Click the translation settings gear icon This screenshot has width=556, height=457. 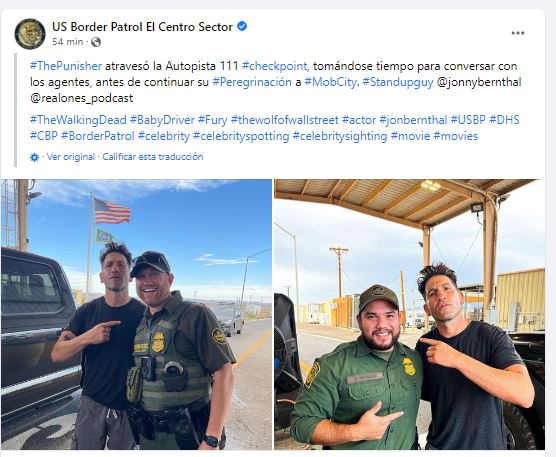click(x=34, y=157)
